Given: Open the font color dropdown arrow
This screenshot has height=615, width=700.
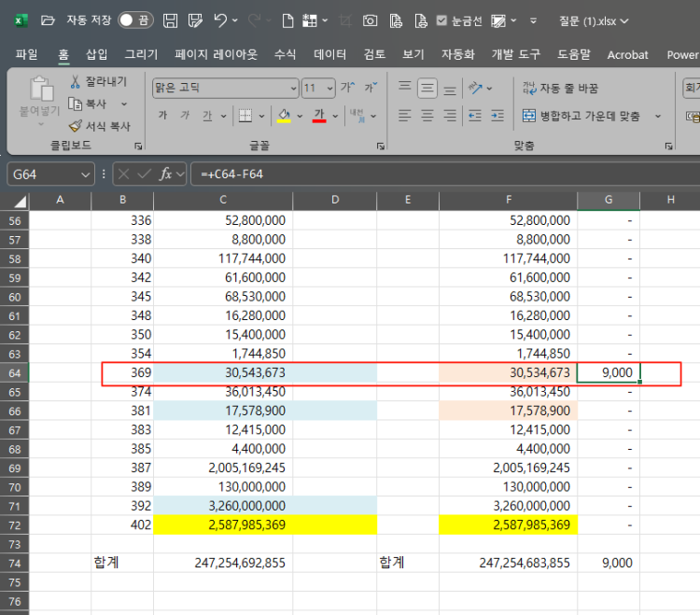Looking at the screenshot, I should pos(335,116).
